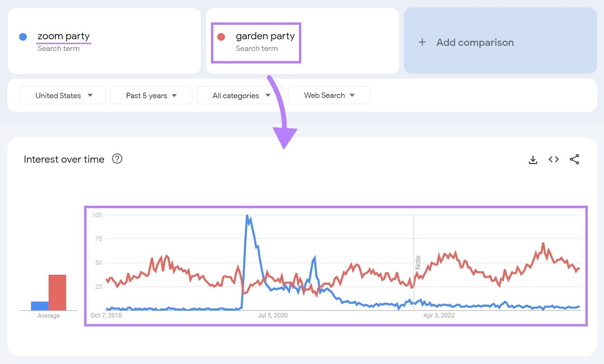Screen dimensions: 604x364
Task: Share the Interest over time chart
Action: [574, 159]
